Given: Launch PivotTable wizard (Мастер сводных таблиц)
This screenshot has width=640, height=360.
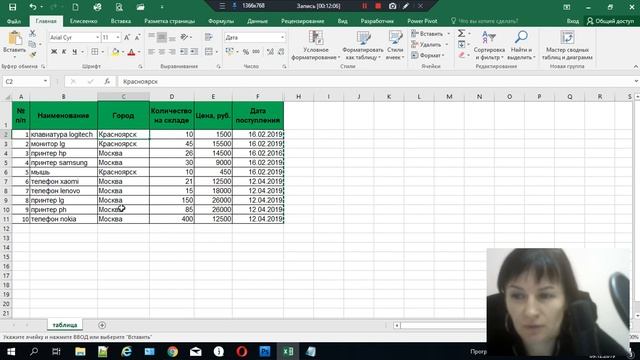Looking at the screenshot, I should click(x=567, y=45).
